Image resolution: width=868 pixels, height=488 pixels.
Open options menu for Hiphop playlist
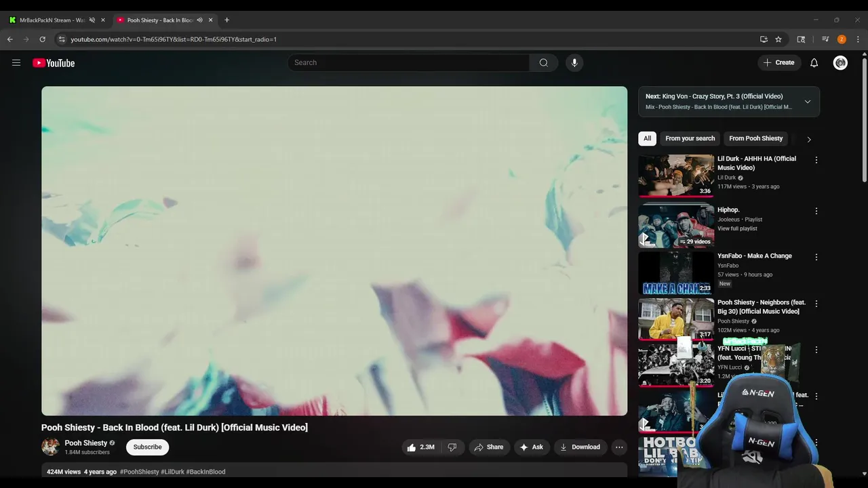816,211
